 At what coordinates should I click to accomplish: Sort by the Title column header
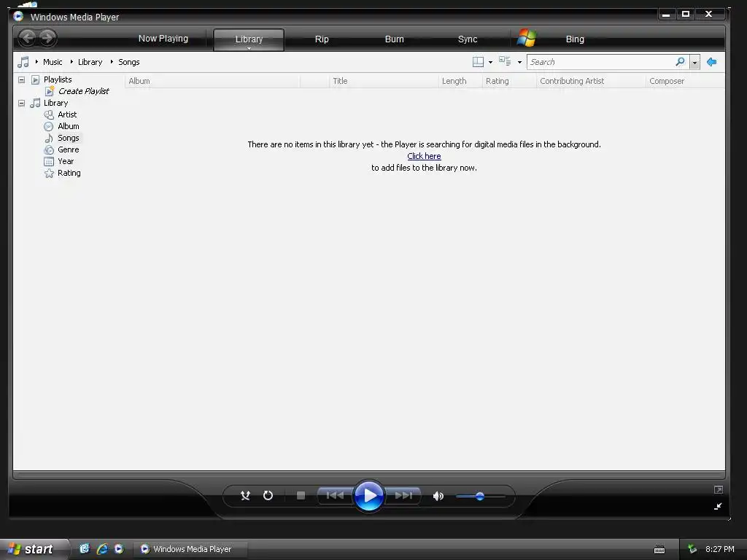(384, 81)
